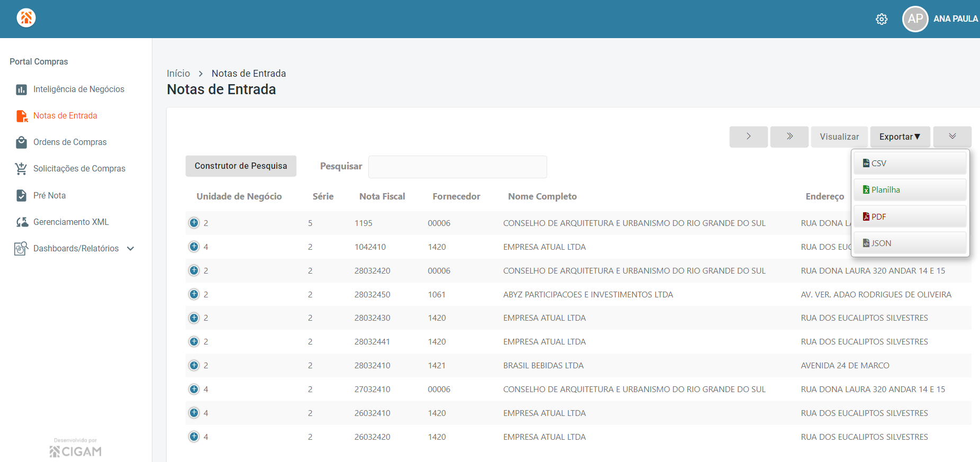Screen dimensions: 980x462
Task: Focus the Pesquisar search field
Action: [458, 167]
